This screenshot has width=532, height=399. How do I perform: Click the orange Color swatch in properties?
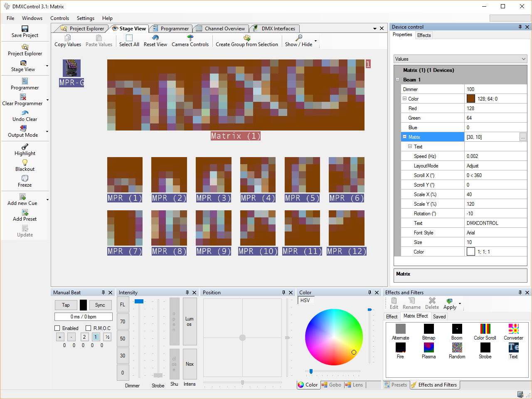[x=470, y=99]
